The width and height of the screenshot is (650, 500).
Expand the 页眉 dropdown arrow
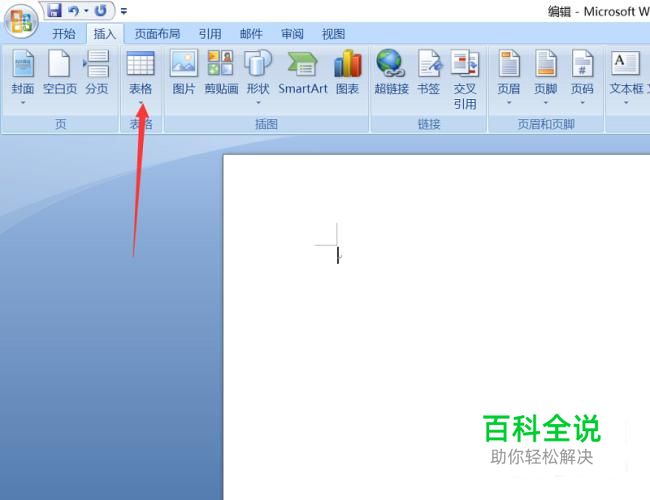tap(509, 102)
